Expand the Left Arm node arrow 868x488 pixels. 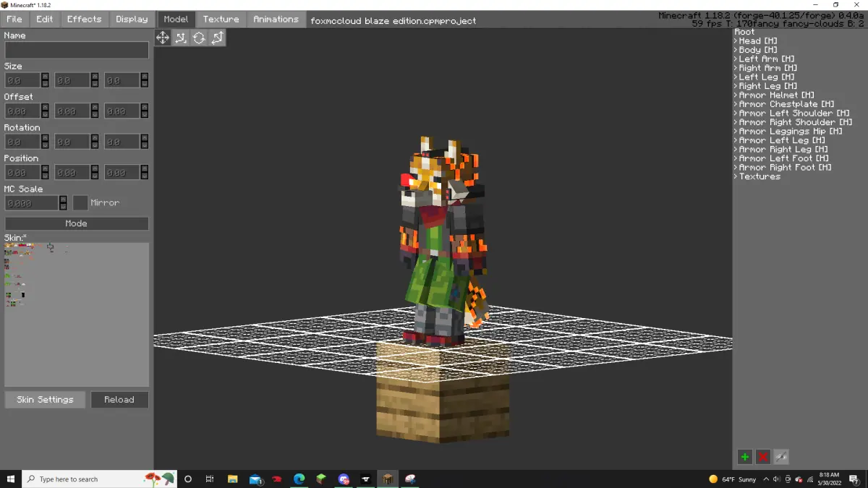point(736,59)
